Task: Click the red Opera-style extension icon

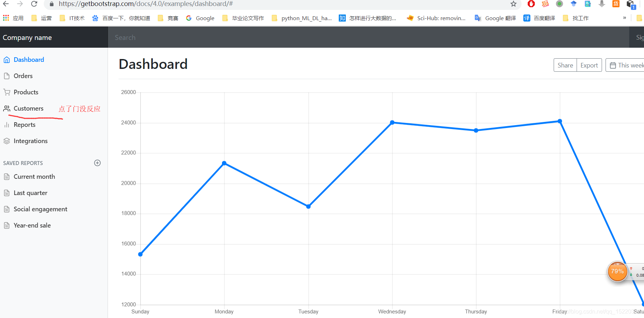Action: pos(531,4)
